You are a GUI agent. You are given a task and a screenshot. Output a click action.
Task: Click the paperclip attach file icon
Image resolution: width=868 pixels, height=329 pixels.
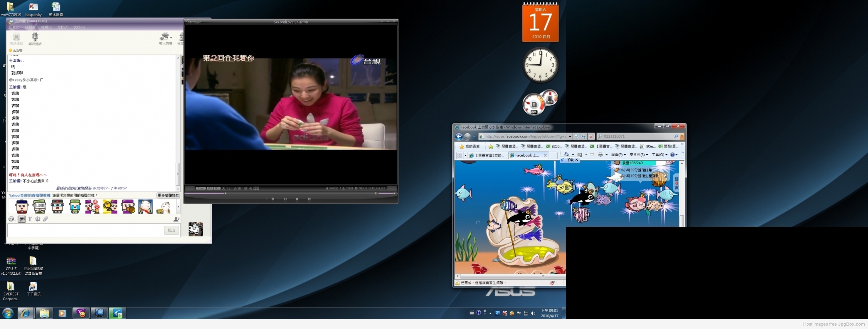pos(45,219)
